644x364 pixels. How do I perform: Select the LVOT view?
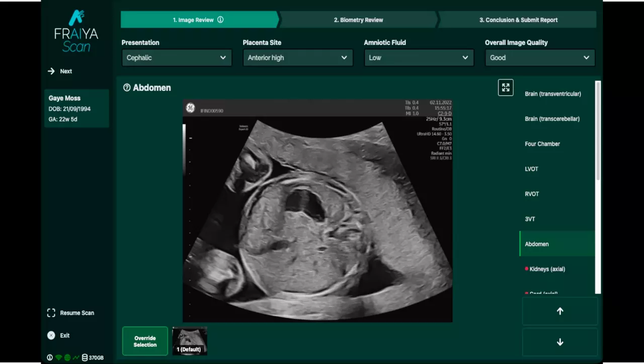click(556, 169)
